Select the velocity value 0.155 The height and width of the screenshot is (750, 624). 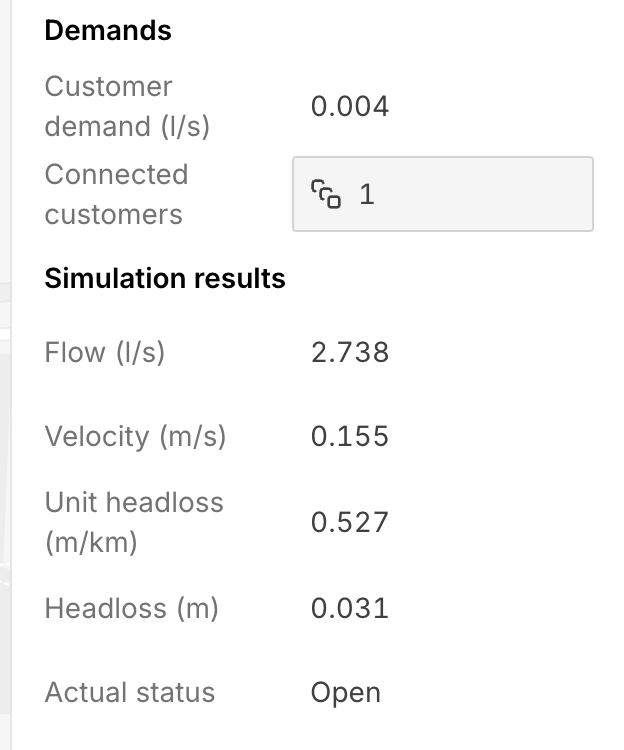[350, 437]
